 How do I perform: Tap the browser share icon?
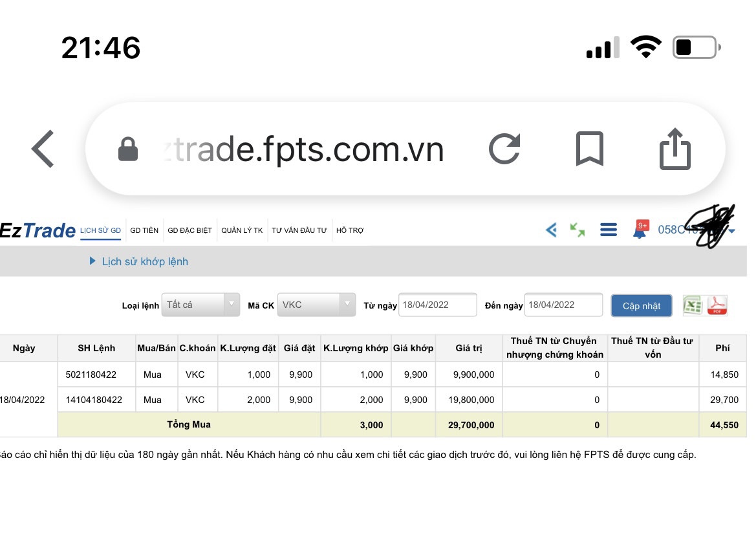[x=675, y=149]
